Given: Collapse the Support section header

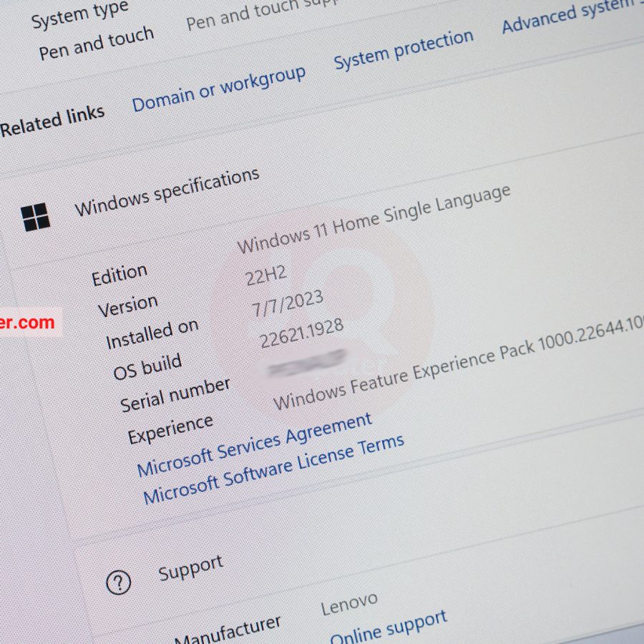Looking at the screenshot, I should (x=190, y=567).
